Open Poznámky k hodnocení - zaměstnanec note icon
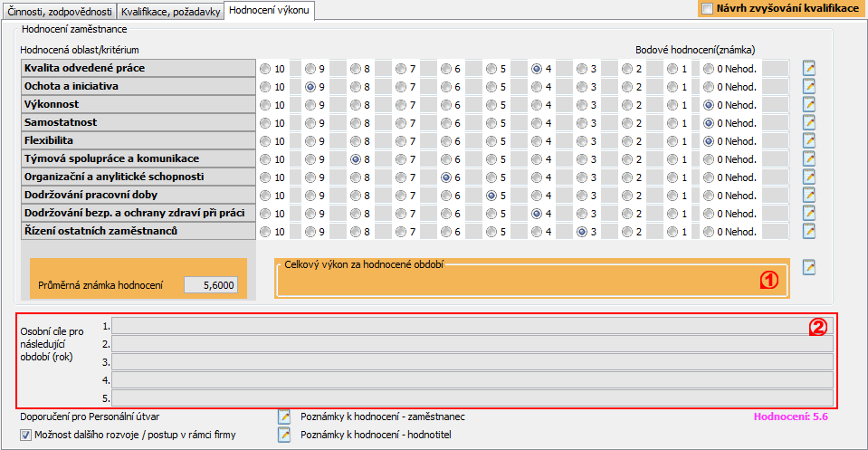 pos(284,416)
